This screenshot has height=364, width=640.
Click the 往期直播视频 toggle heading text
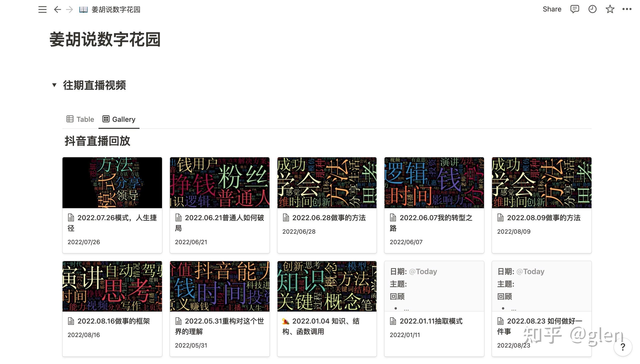click(x=94, y=85)
